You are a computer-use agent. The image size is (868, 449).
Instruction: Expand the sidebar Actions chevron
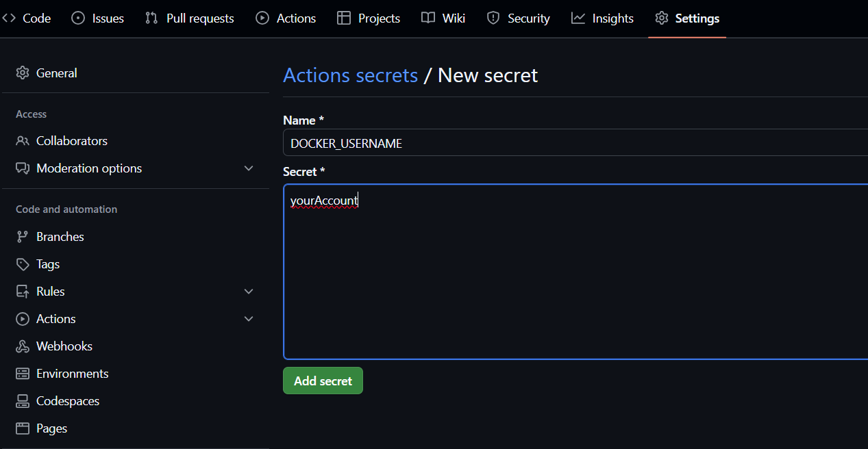[249, 319]
